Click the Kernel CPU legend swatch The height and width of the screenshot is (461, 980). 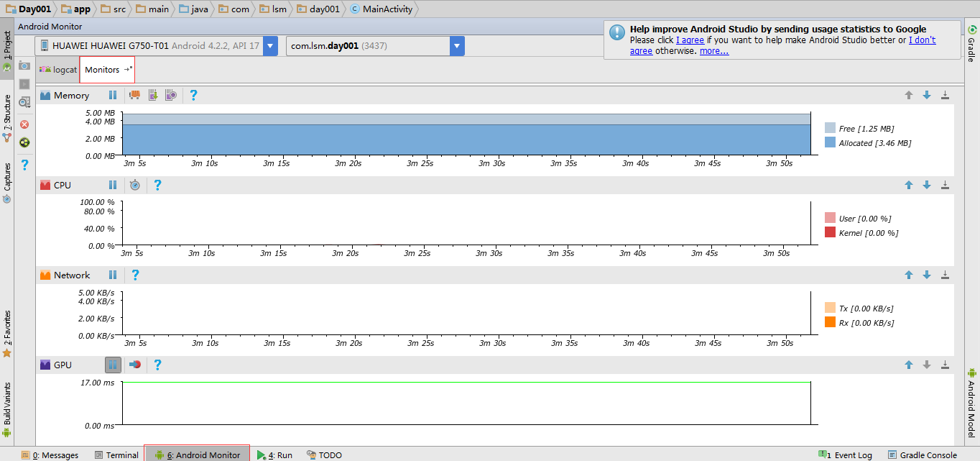coord(831,232)
